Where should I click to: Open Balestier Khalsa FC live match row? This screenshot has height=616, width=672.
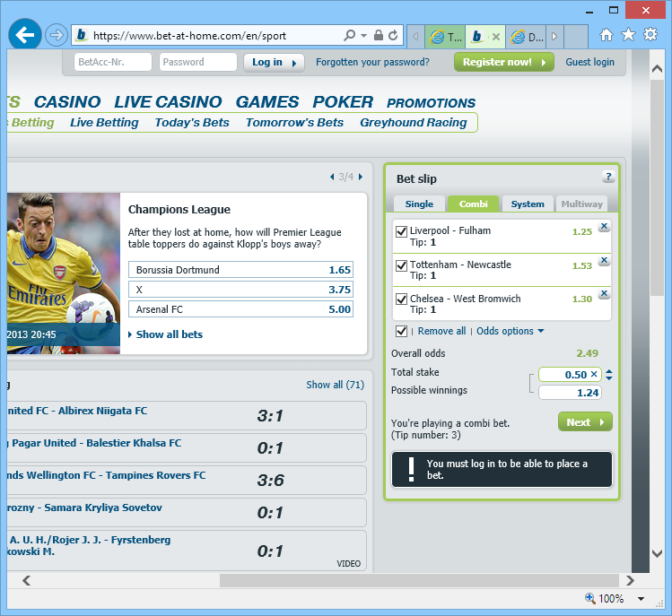point(187,447)
